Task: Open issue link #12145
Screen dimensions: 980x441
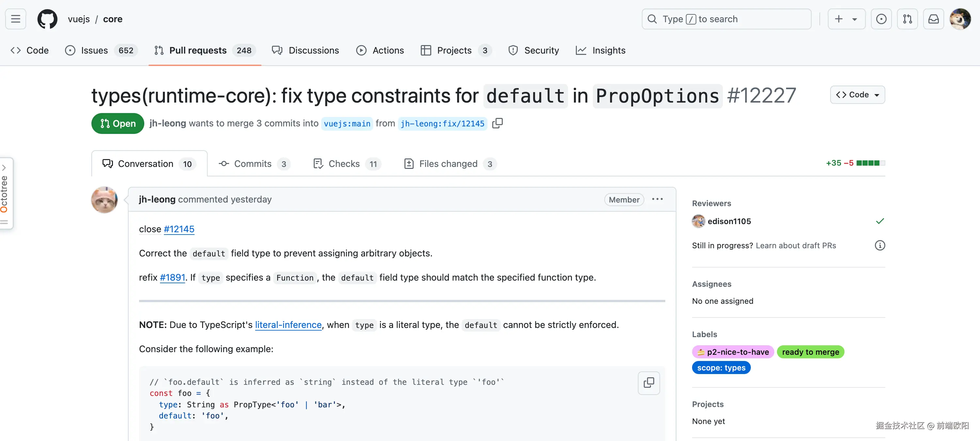Action: pos(179,229)
